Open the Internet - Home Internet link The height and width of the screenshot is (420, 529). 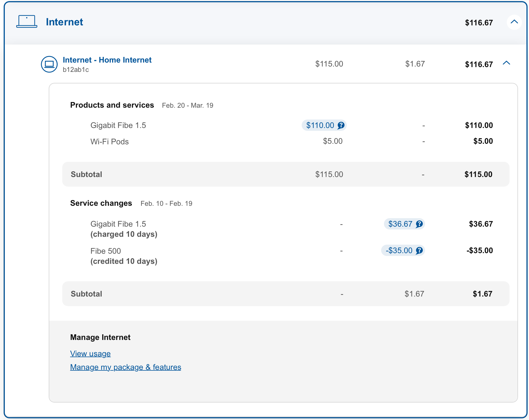point(107,60)
